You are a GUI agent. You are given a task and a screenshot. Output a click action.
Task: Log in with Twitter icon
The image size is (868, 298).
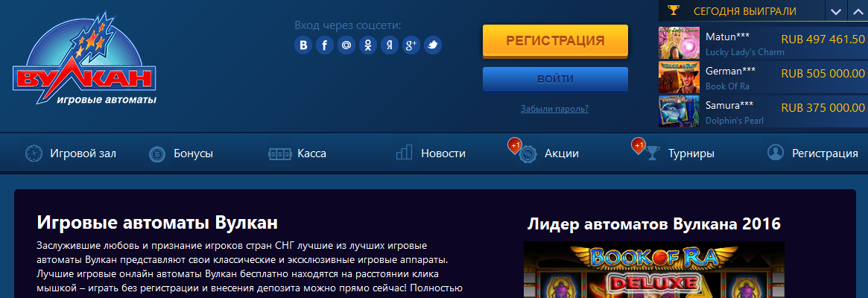[432, 45]
